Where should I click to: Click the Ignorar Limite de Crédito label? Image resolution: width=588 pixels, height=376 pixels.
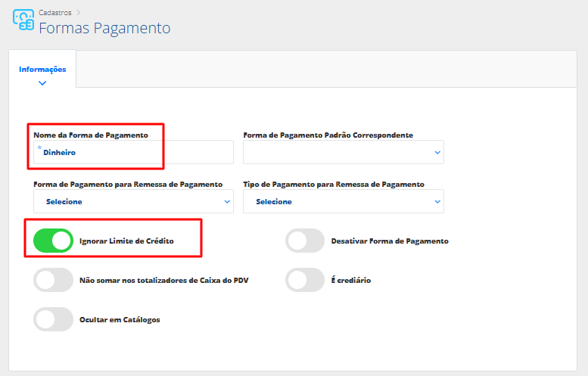[x=126, y=241]
